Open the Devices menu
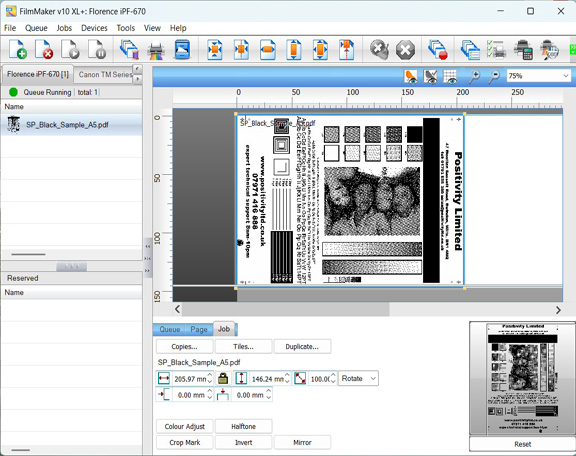576x456 pixels. click(x=94, y=28)
